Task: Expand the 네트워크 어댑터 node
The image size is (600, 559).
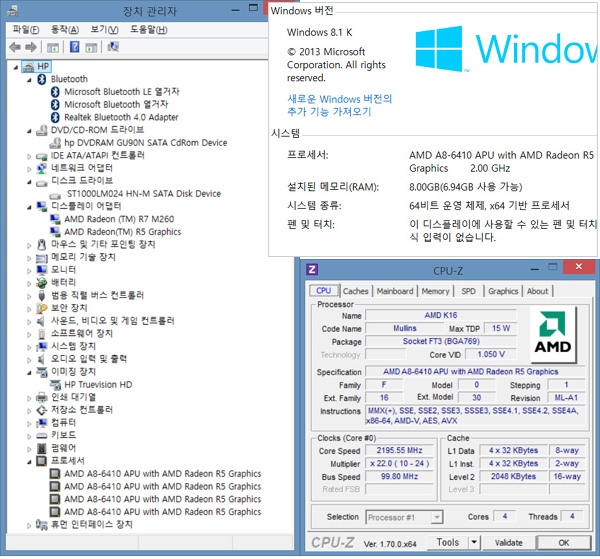Action: [x=29, y=169]
